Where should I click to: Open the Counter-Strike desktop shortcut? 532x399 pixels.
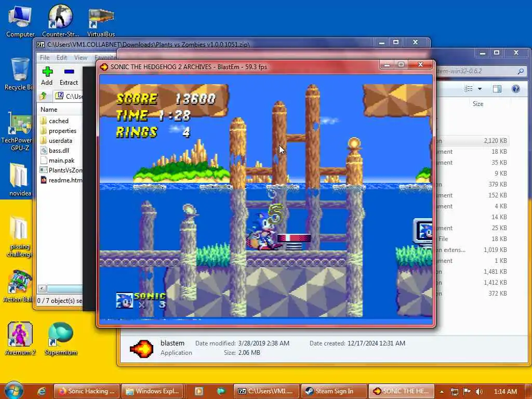[x=60, y=21]
